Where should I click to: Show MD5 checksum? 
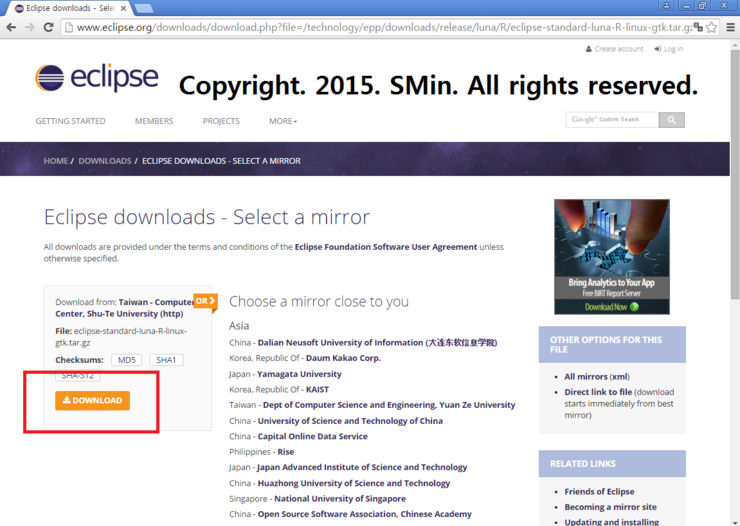[x=126, y=360]
